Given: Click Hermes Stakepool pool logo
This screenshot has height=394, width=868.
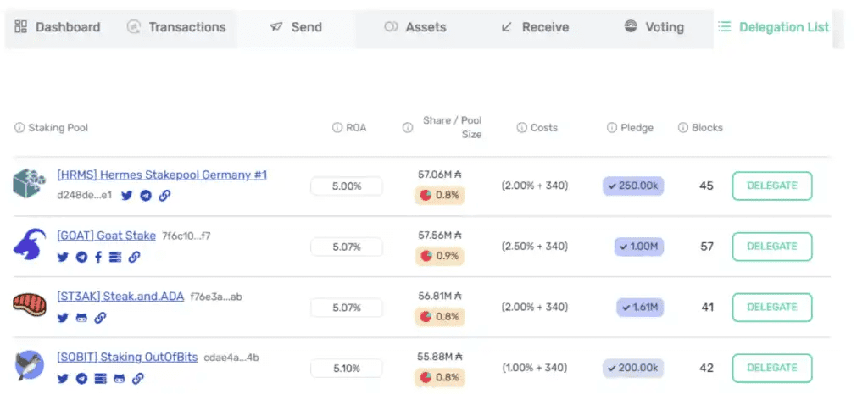Looking at the screenshot, I should pos(29,184).
